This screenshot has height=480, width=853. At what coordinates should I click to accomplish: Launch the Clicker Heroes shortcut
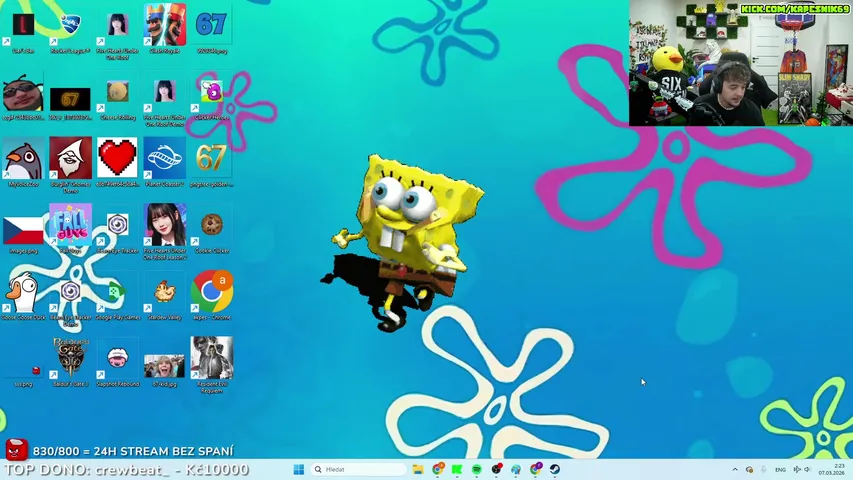212,98
